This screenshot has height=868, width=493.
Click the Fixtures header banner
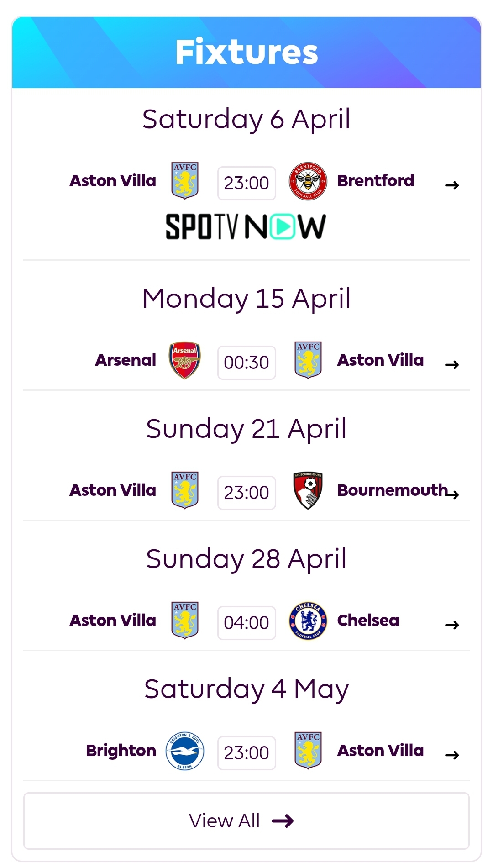point(246,52)
